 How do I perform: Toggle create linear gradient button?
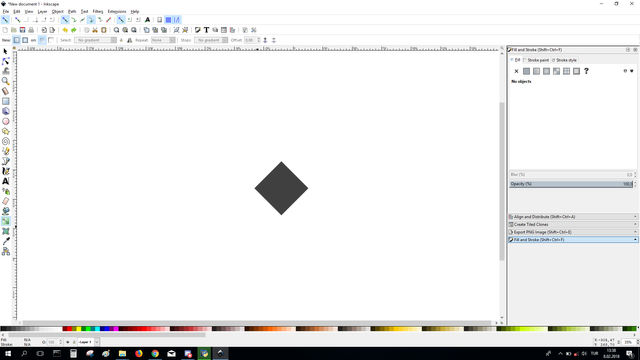coord(17,40)
